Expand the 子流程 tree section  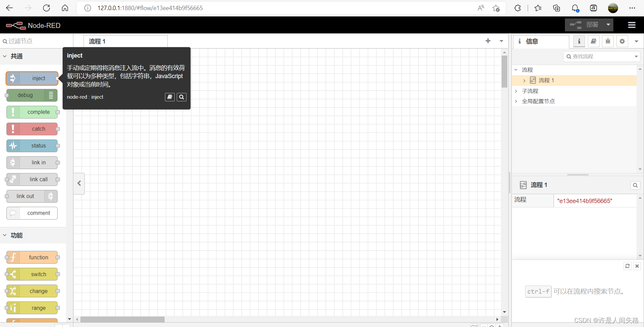516,91
